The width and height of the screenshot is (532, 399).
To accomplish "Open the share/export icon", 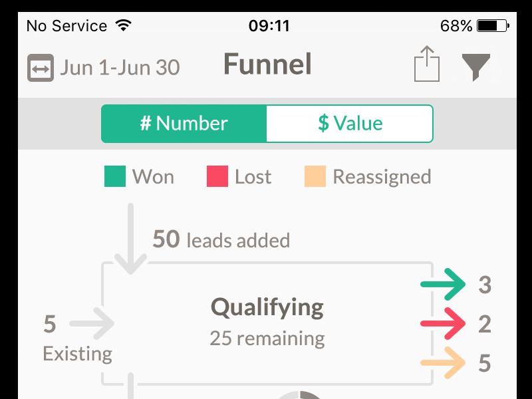I will click(x=426, y=65).
